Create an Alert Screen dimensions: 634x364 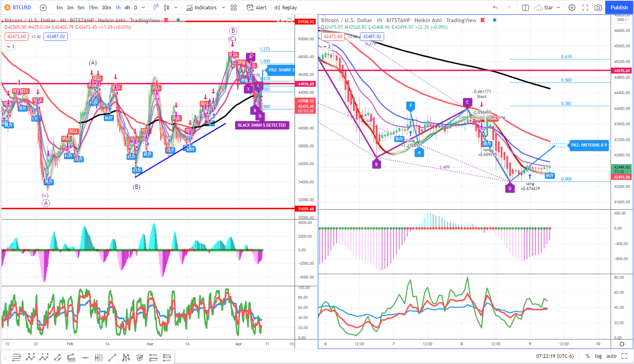(x=256, y=7)
